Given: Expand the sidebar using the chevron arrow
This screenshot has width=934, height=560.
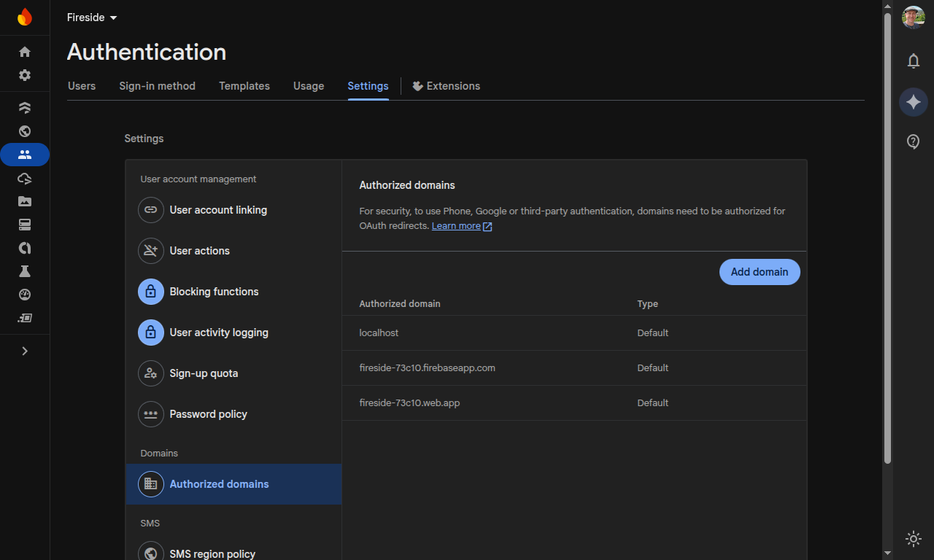Looking at the screenshot, I should coord(24,351).
